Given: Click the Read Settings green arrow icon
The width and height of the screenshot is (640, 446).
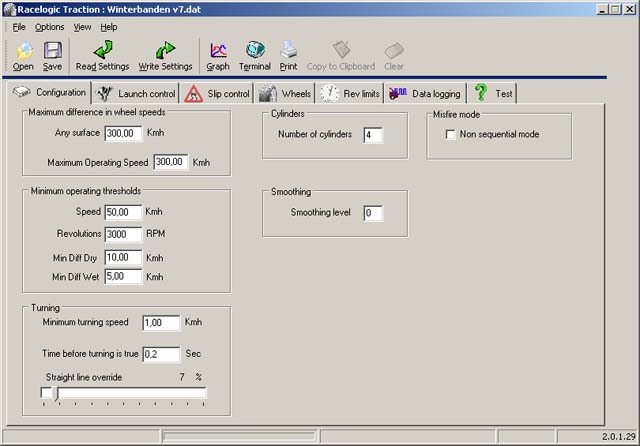Looking at the screenshot, I should coord(103,50).
